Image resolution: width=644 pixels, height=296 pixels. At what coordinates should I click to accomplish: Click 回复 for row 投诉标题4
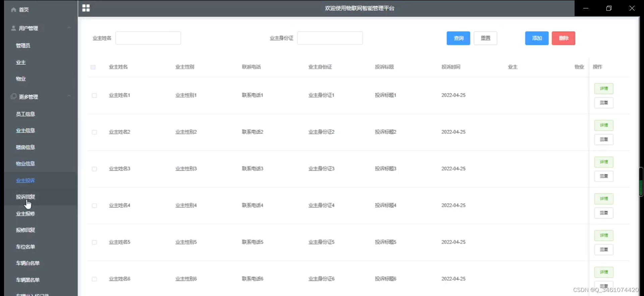[x=604, y=213]
